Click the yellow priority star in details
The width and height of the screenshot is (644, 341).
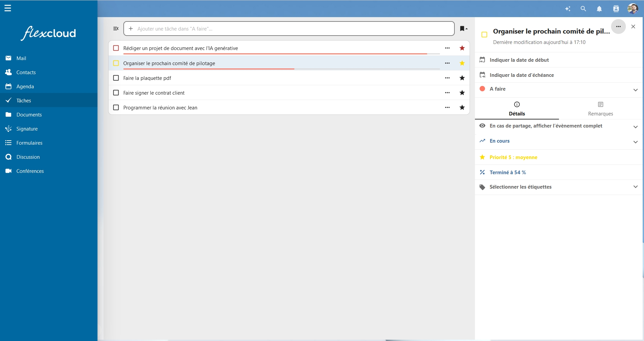pos(482,157)
